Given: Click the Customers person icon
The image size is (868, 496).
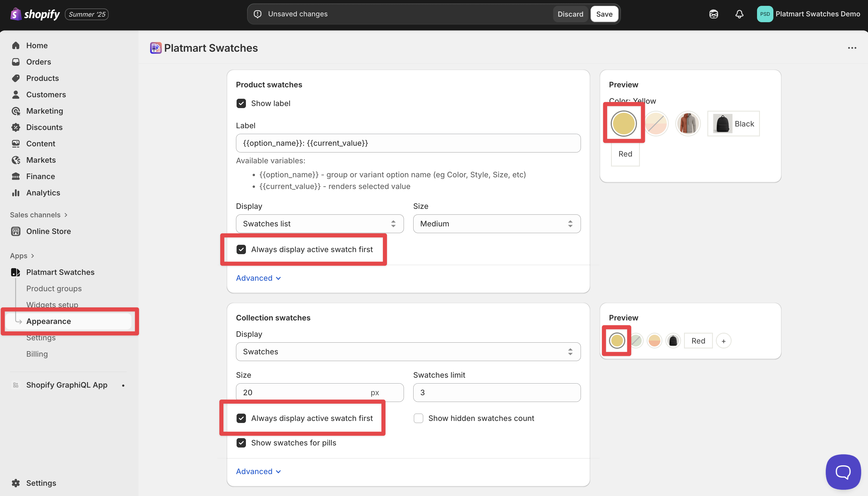Looking at the screenshot, I should pyautogui.click(x=16, y=94).
